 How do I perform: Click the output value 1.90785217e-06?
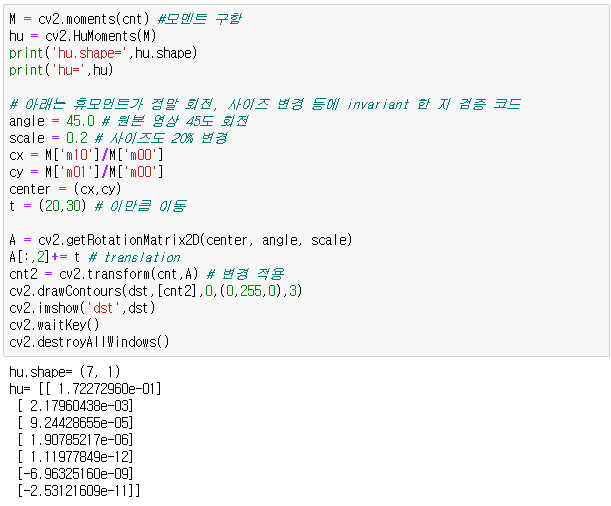pyautogui.click(x=78, y=440)
